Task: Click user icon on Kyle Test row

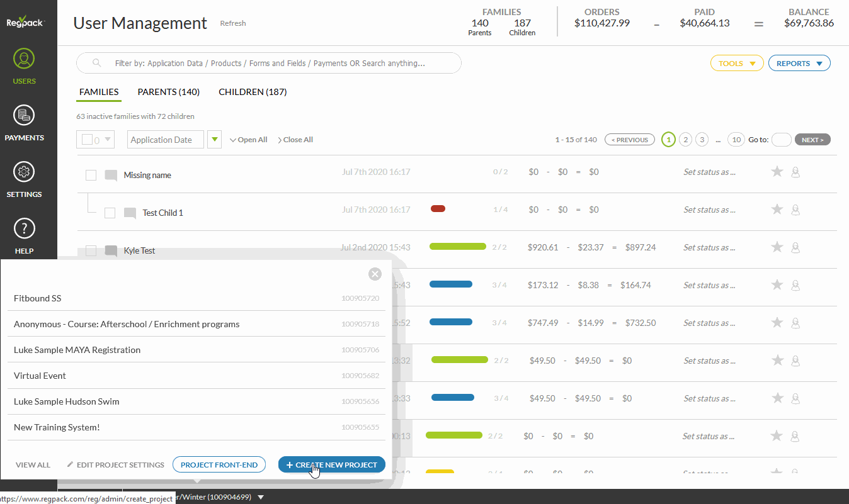Action: [x=795, y=247]
